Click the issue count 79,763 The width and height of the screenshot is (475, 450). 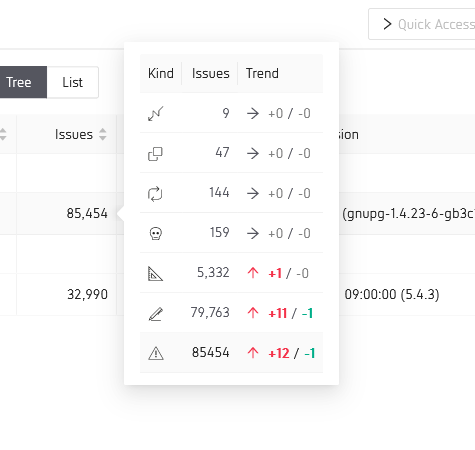210,313
